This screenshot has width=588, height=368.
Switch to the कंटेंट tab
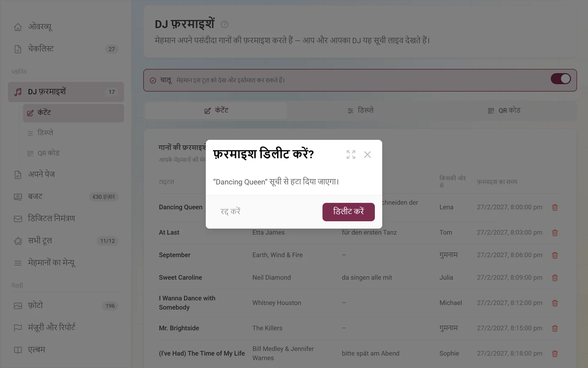click(x=216, y=110)
